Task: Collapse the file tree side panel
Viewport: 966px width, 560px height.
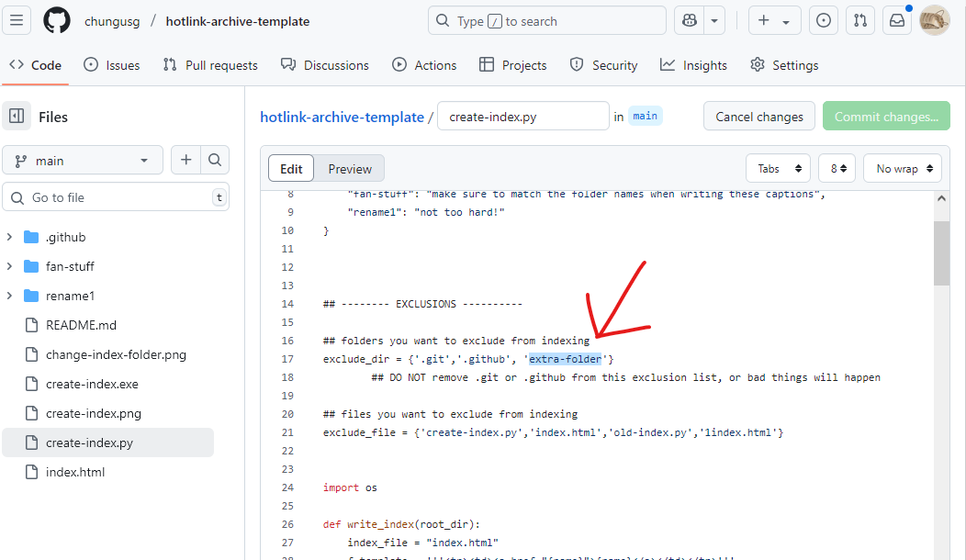Action: point(17,117)
